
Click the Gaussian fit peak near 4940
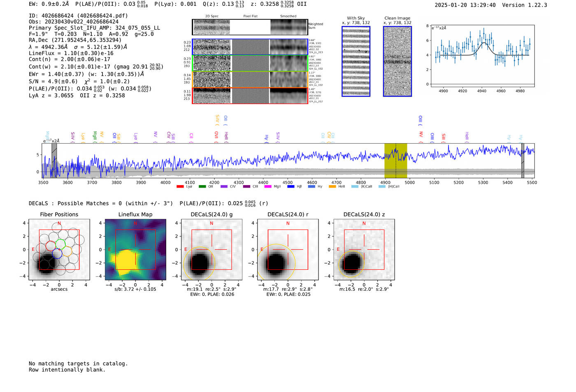click(484, 43)
